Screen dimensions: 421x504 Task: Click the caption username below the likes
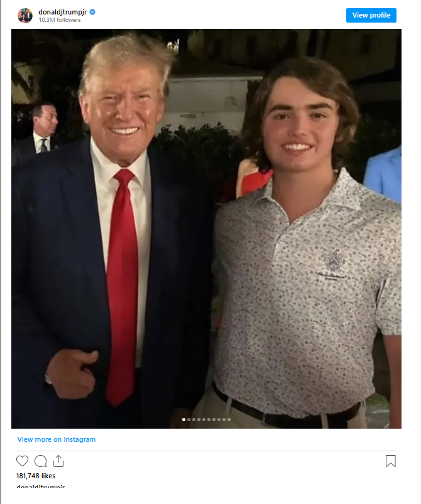(40, 487)
